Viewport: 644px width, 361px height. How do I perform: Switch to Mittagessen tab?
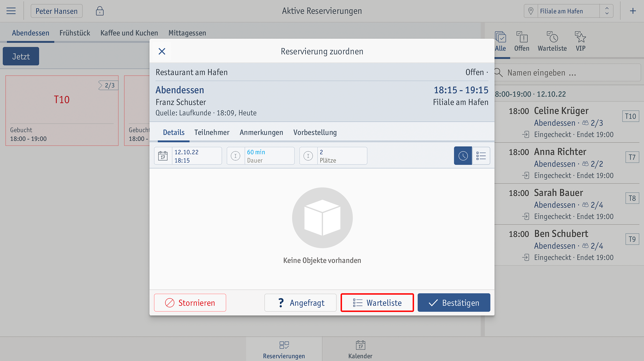click(187, 33)
